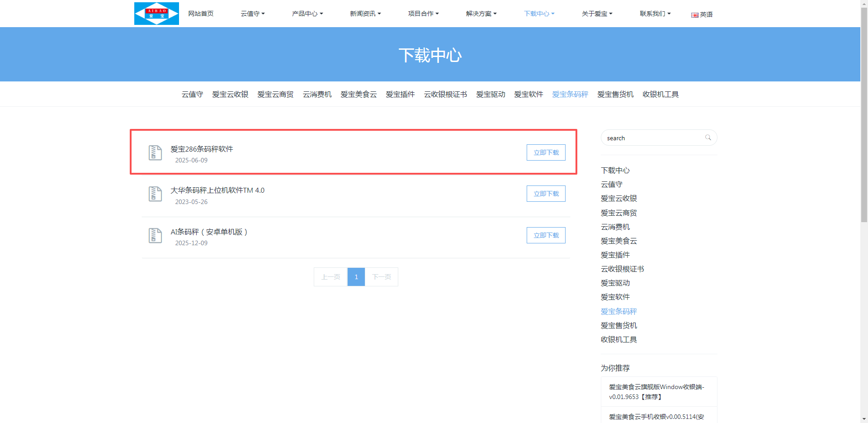Image resolution: width=868 pixels, height=423 pixels.
Task: Switch to 爱宝售货机 category tab
Action: pyautogui.click(x=615, y=94)
